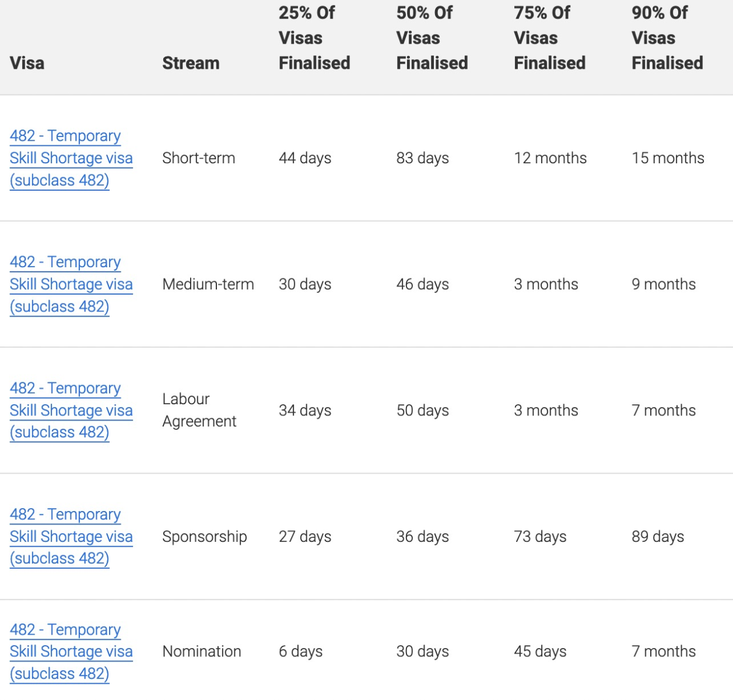Click the Visa column header
Viewport: 733px width, 700px height.
27,63
